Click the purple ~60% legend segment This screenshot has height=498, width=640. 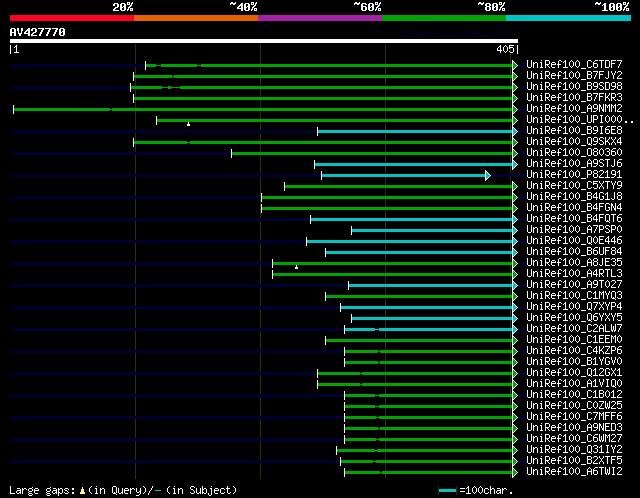(x=320, y=18)
